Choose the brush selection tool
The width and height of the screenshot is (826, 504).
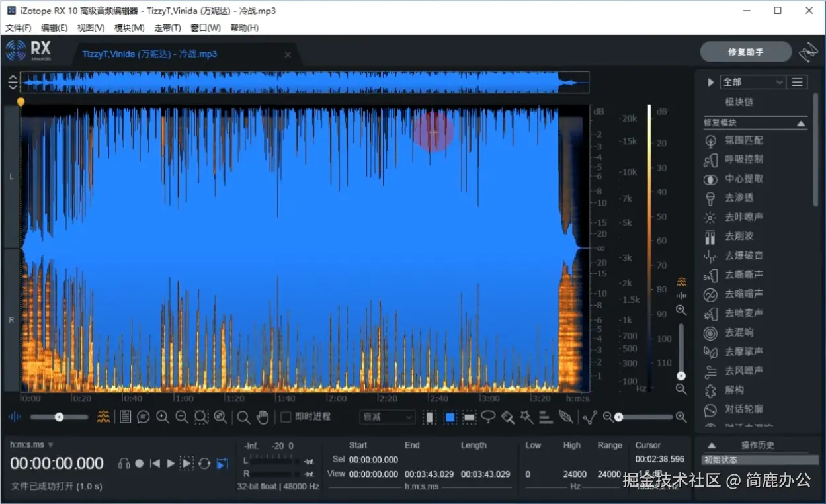point(507,417)
